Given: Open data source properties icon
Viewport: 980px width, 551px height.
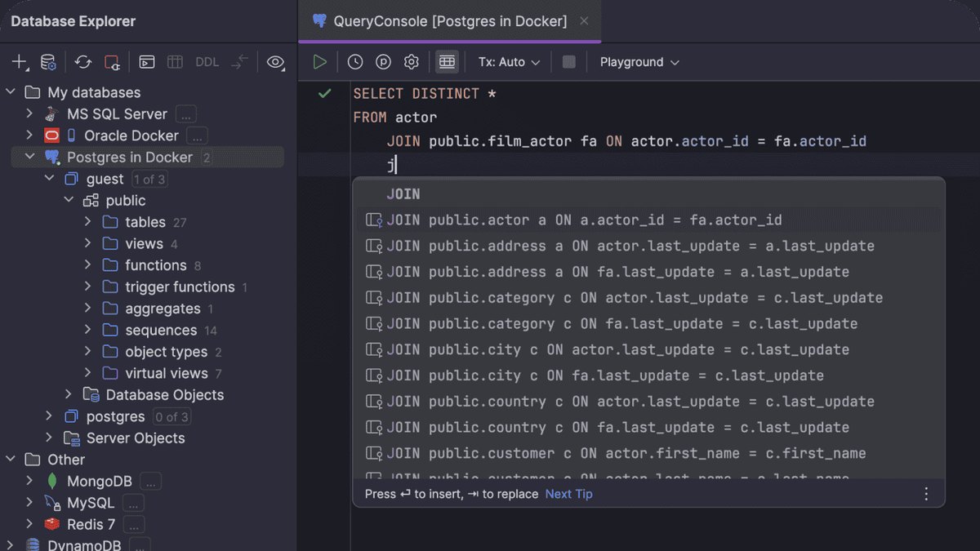Looking at the screenshot, I should [x=48, y=62].
